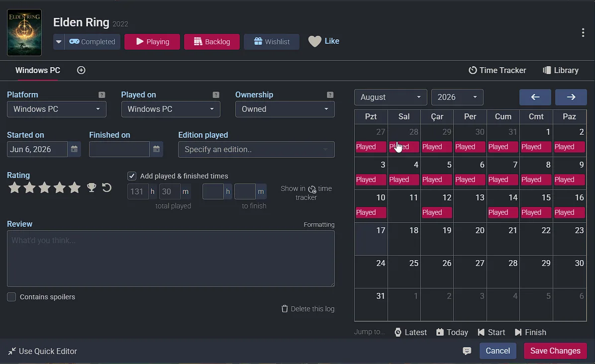Click Delete this log

click(x=308, y=309)
